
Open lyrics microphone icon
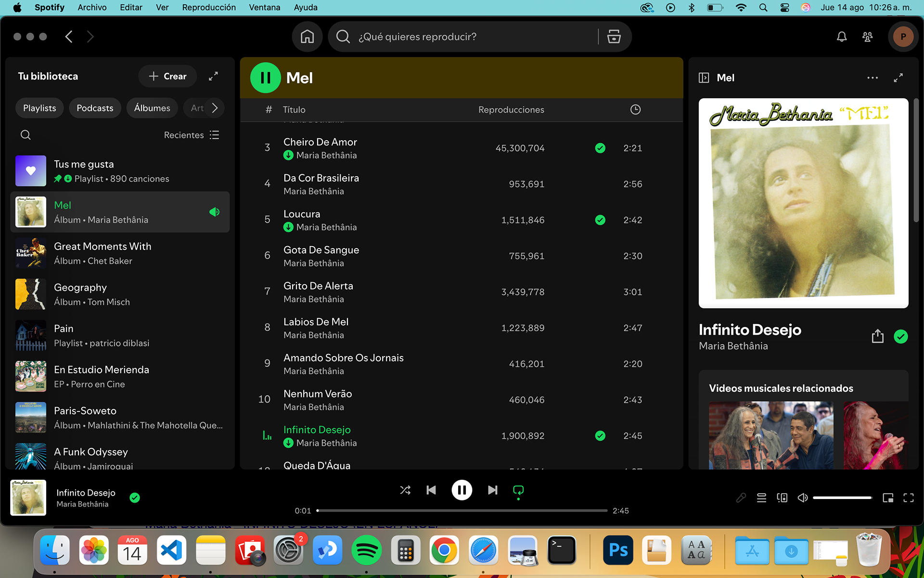click(741, 498)
